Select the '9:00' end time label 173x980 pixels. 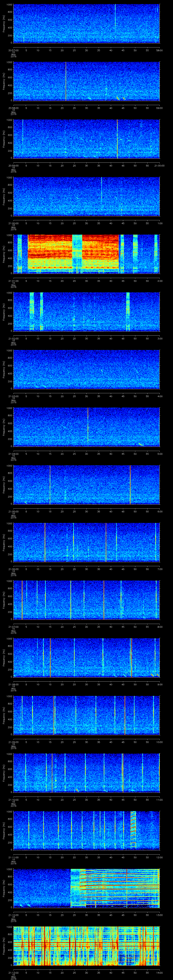click(x=160, y=684)
